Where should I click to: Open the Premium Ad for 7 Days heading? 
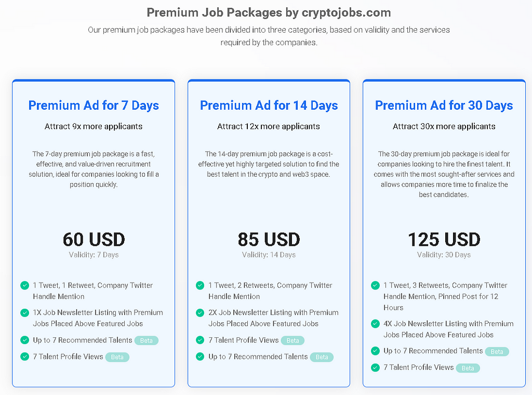tap(94, 105)
